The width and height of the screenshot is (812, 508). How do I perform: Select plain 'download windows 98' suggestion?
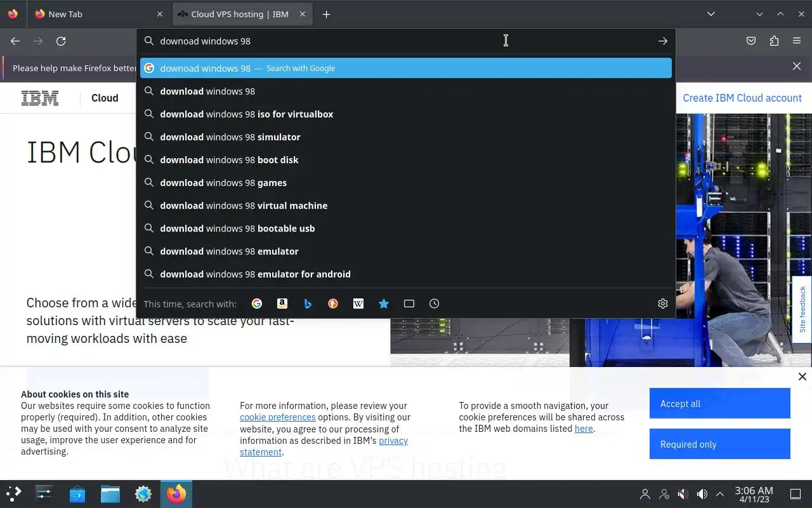point(406,91)
